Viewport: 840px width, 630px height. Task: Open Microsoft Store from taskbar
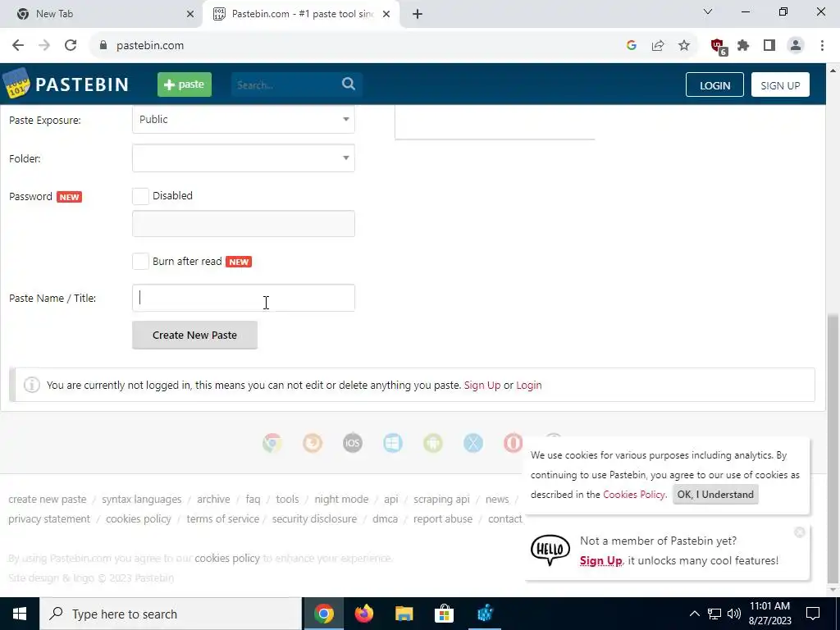[x=444, y=614]
